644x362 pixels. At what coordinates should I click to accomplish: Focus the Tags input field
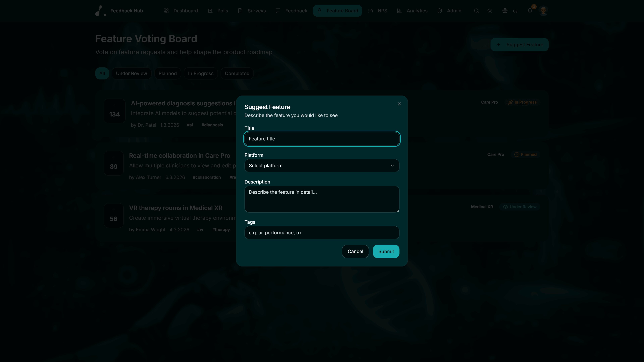pyautogui.click(x=322, y=233)
